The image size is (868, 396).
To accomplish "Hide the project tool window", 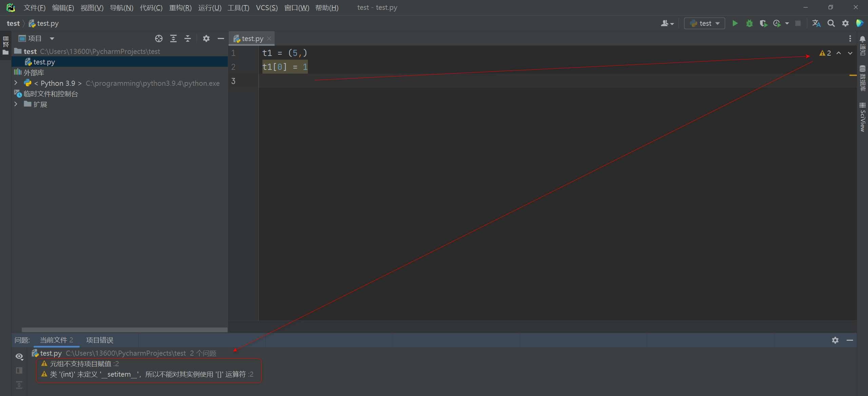I will (x=221, y=39).
